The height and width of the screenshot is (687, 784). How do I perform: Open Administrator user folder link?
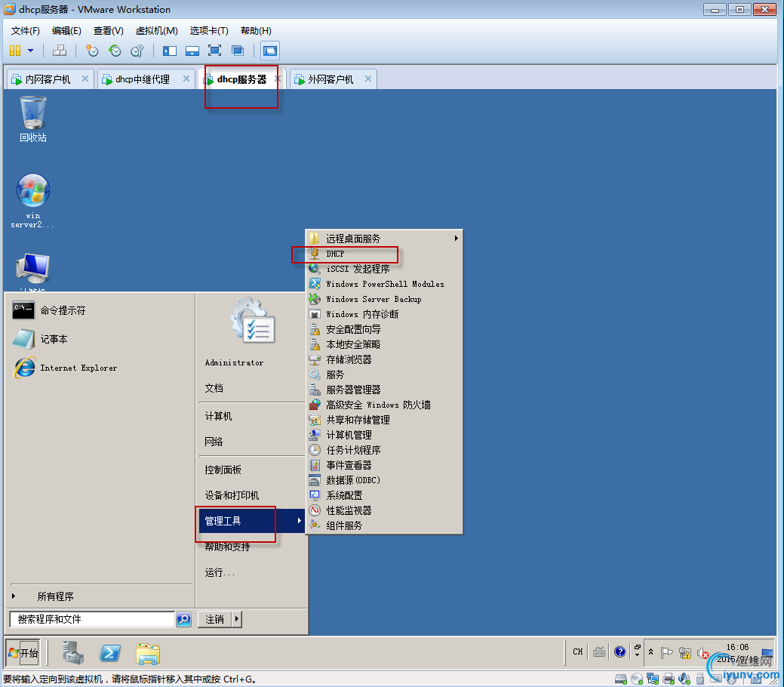click(x=234, y=363)
